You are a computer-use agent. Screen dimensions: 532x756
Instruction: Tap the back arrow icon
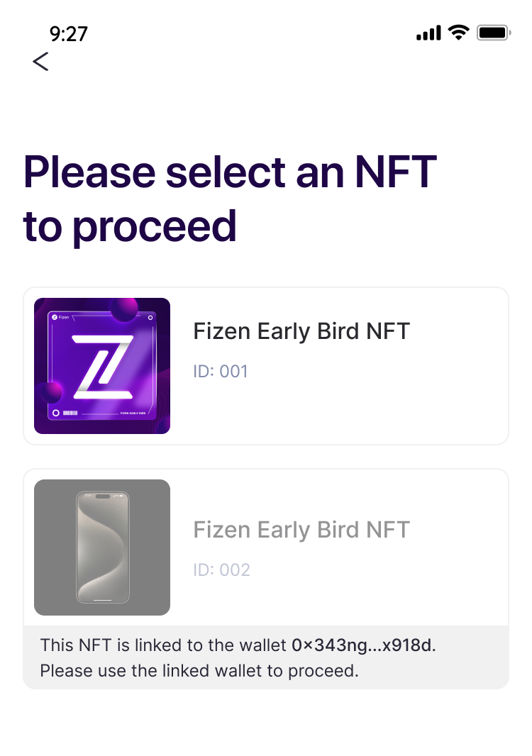(x=40, y=62)
